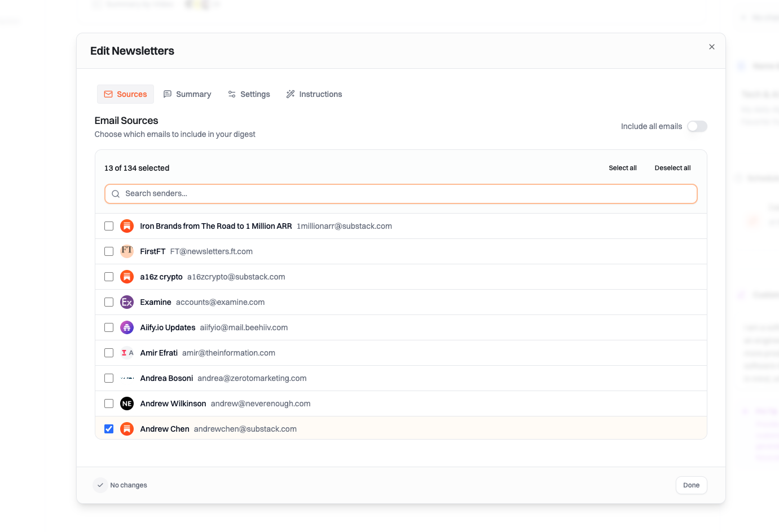Tick the Andrew Wilkinson checkbox
This screenshot has height=532, width=779.
click(x=109, y=404)
